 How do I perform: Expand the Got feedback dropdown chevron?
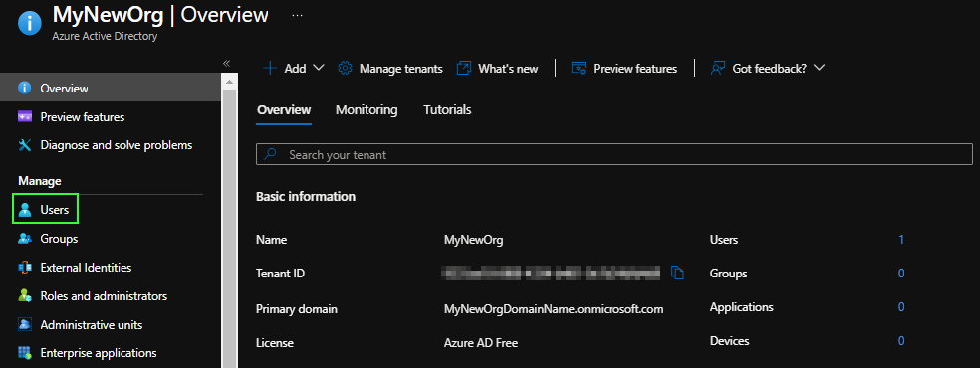(820, 68)
